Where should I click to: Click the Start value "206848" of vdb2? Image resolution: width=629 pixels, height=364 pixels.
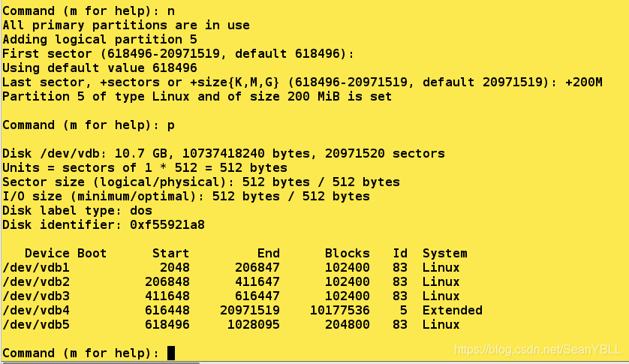(x=167, y=281)
